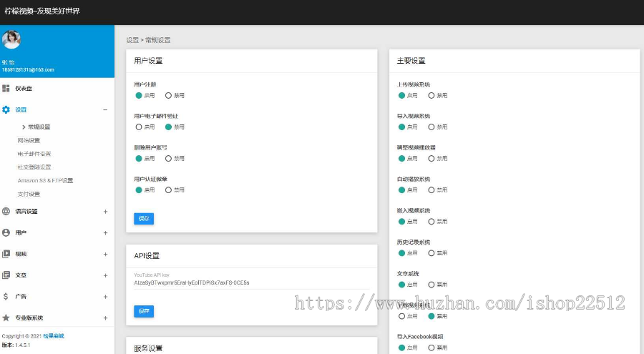Screen dimensions: 644x354
Task: Click the 设置 gear icon in sidebar
Action: 6,109
